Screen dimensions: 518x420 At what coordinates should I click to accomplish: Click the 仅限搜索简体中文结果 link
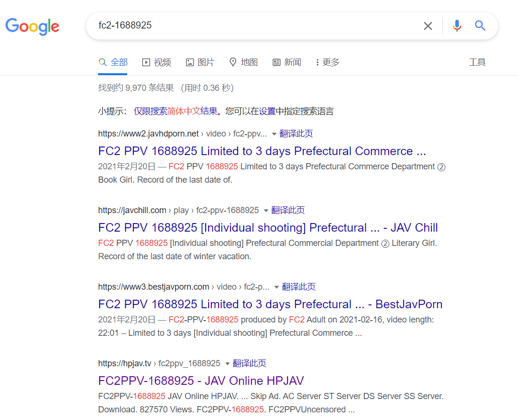(x=175, y=111)
